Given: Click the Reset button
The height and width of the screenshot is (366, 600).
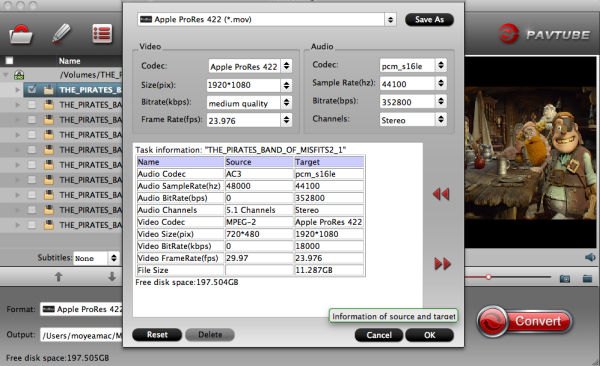Looking at the screenshot, I should click(x=157, y=335).
